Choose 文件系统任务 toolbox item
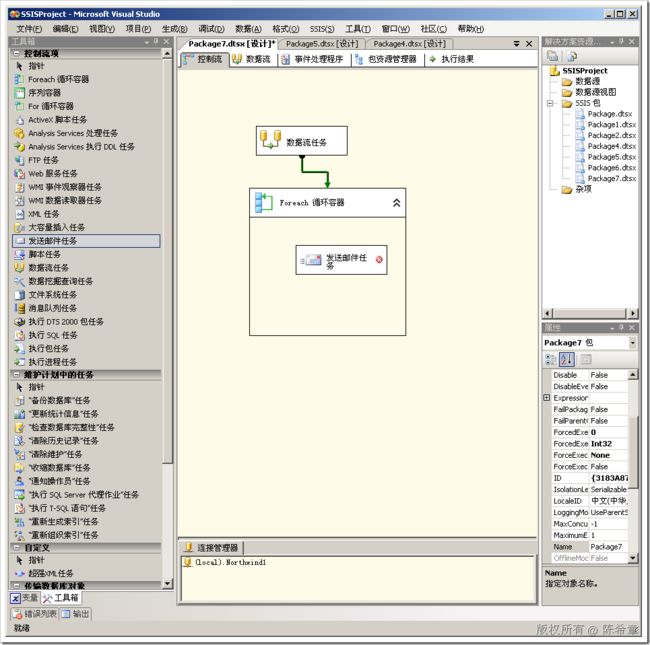 tap(86, 295)
